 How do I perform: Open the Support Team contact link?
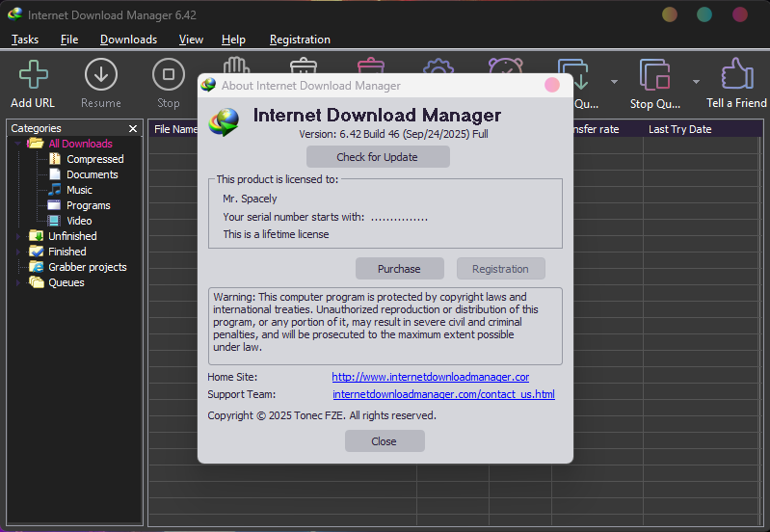click(443, 394)
